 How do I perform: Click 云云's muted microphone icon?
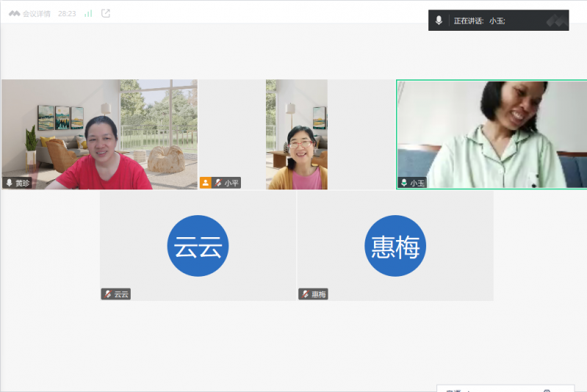108,294
